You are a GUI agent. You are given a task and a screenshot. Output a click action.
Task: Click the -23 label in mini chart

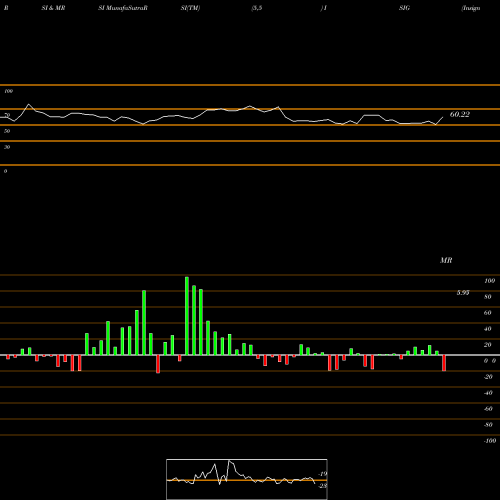pyautogui.click(x=323, y=486)
